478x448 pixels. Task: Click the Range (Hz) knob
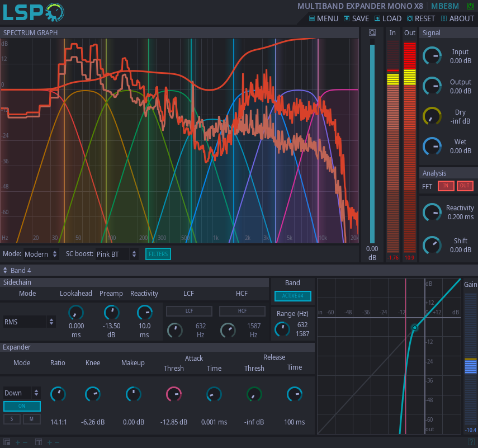point(282,329)
